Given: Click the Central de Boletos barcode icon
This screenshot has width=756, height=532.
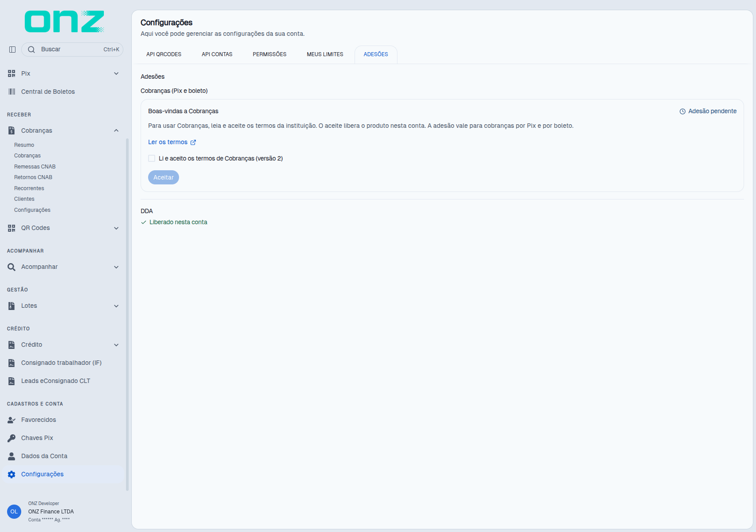Looking at the screenshot, I should tap(11, 92).
